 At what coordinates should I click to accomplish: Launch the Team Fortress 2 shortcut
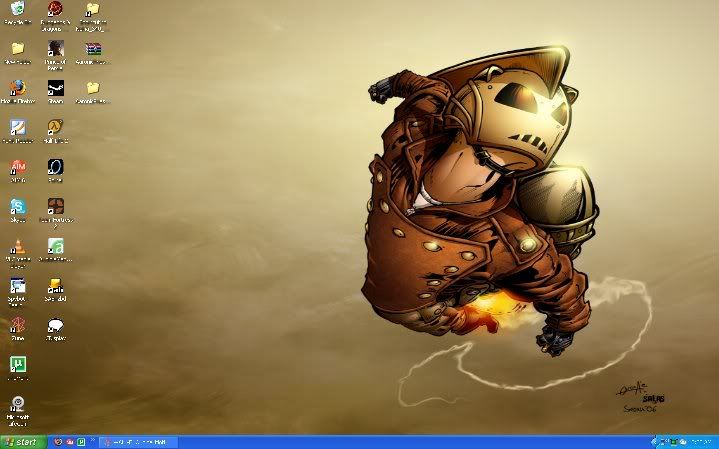pyautogui.click(x=56, y=213)
